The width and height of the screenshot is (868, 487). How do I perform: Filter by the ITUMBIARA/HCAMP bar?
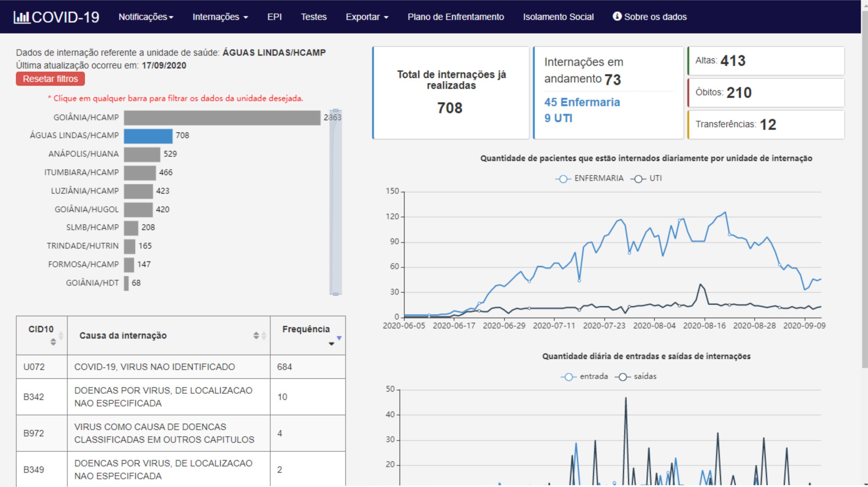tap(140, 172)
